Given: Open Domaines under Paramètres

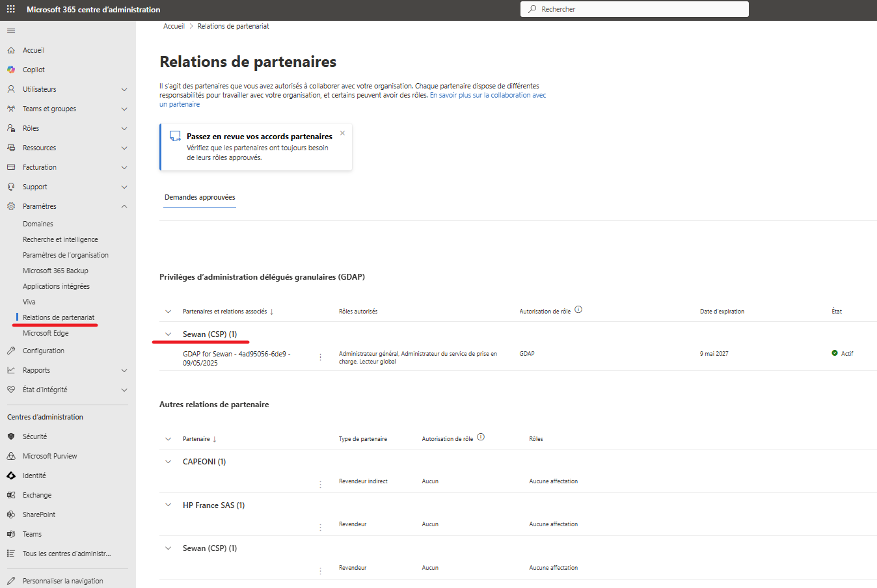Looking at the screenshot, I should [38, 224].
